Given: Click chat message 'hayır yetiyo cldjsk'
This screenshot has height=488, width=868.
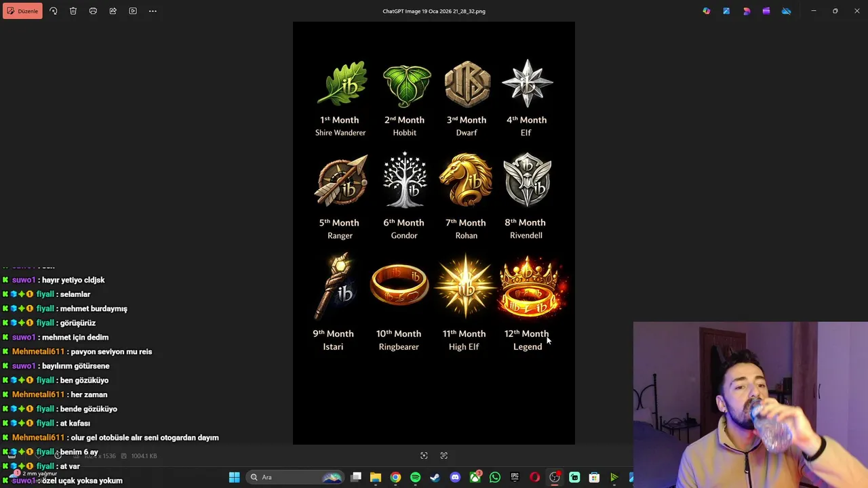Looking at the screenshot, I should [x=73, y=280].
